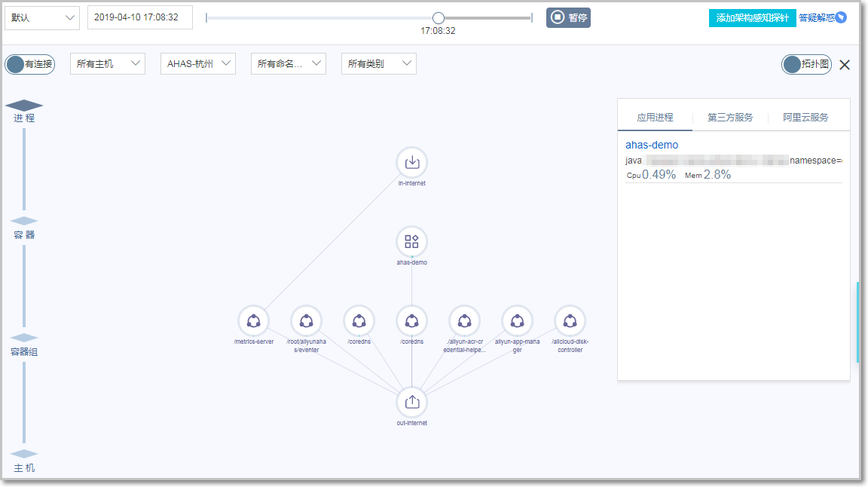This screenshot has width=868, height=487.
Task: Open the 所有类别 category dropdown
Action: click(x=378, y=64)
